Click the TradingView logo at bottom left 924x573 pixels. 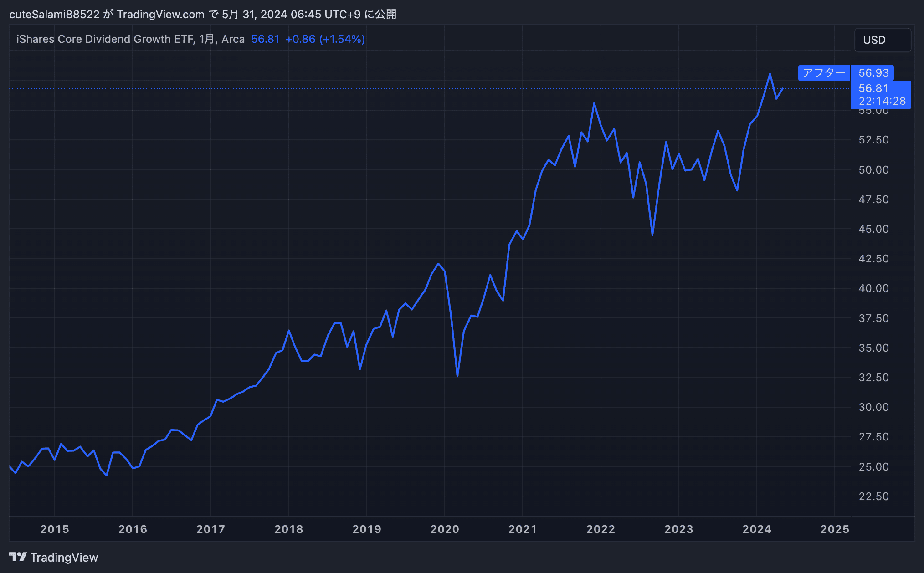[x=54, y=557]
